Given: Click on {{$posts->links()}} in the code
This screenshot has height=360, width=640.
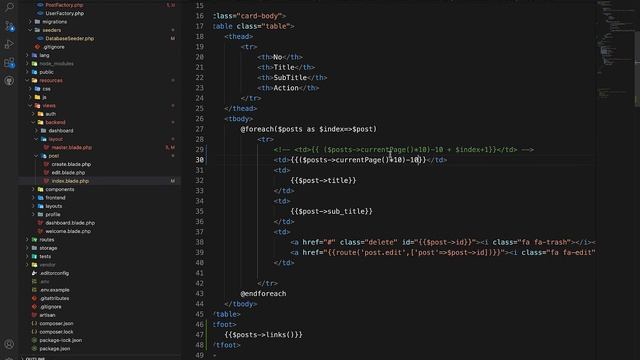Looking at the screenshot, I should (263, 335).
